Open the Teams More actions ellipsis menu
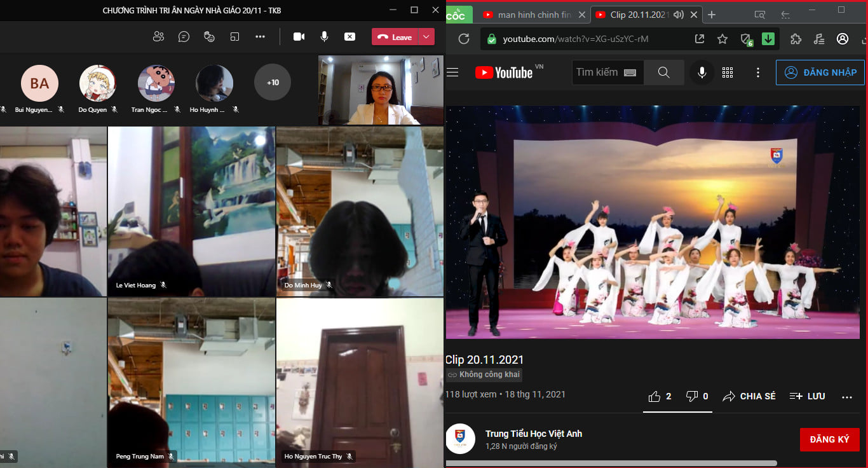868x468 pixels. pos(260,37)
